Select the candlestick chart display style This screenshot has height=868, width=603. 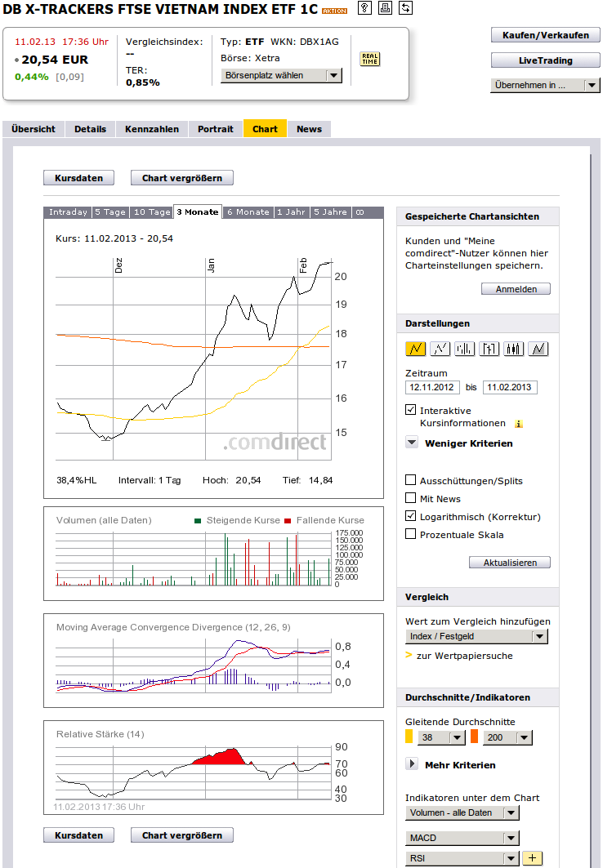[513, 348]
